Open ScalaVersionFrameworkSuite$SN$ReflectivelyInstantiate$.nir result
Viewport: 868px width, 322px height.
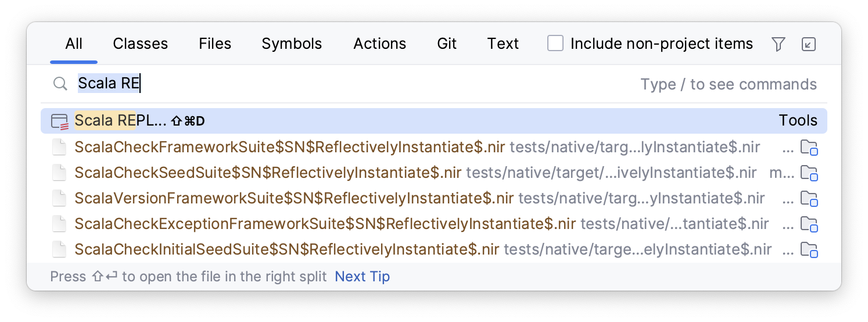(293, 198)
